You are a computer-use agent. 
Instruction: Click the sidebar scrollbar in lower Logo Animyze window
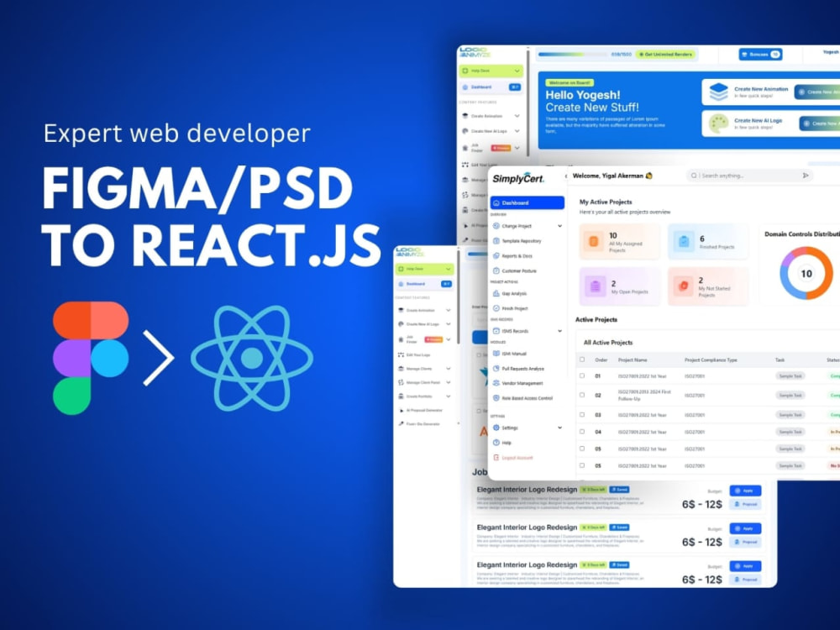coord(459,296)
